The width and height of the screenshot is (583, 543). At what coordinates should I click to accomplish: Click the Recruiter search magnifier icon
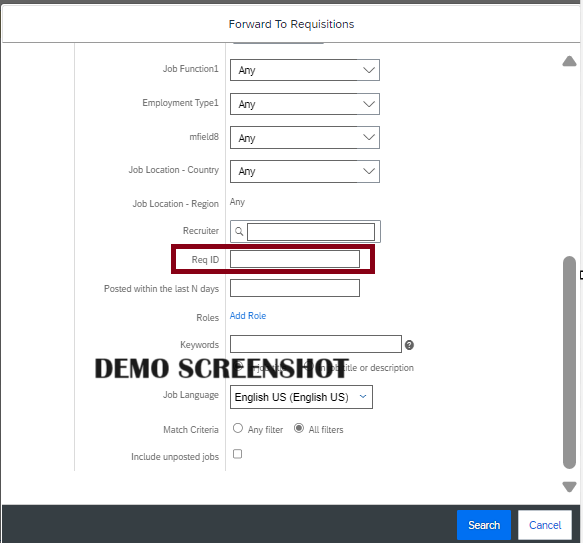(x=239, y=232)
